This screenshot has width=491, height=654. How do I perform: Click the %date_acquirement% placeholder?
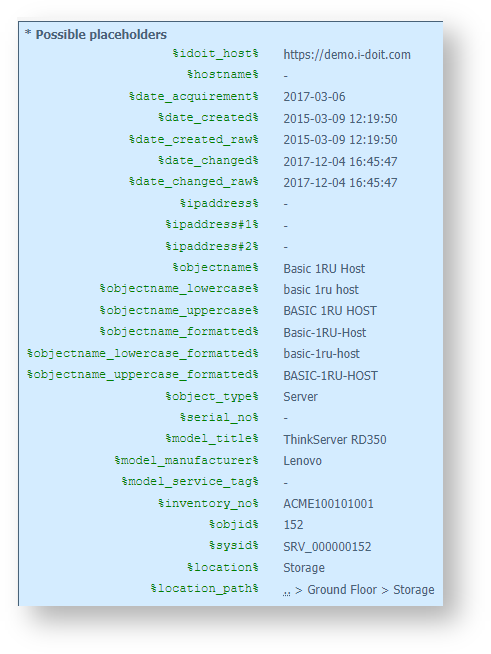194,96
